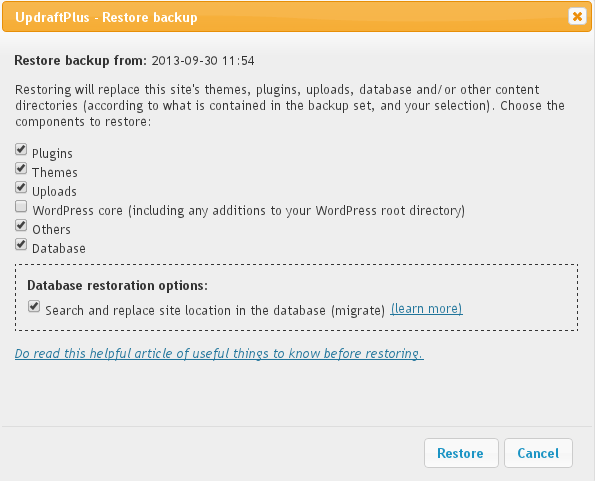This screenshot has width=595, height=481.
Task: Enable the WordPress core checkbox
Action: (21, 206)
